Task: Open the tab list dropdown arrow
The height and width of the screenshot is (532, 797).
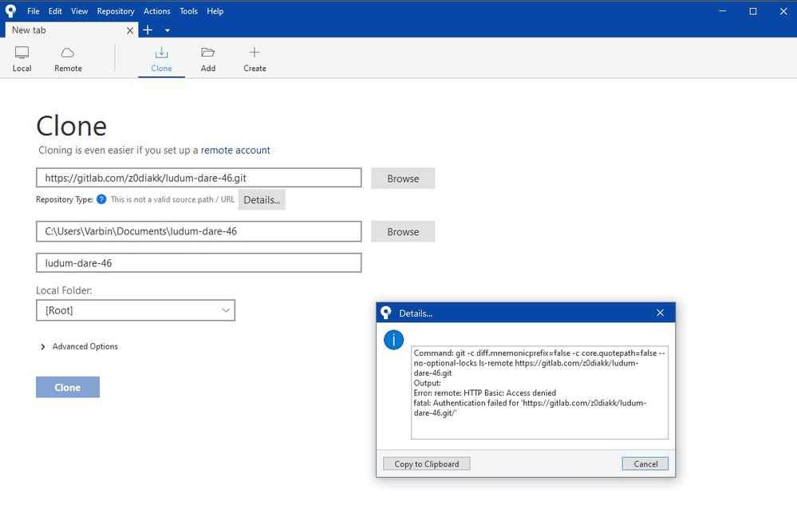Action: pos(168,30)
